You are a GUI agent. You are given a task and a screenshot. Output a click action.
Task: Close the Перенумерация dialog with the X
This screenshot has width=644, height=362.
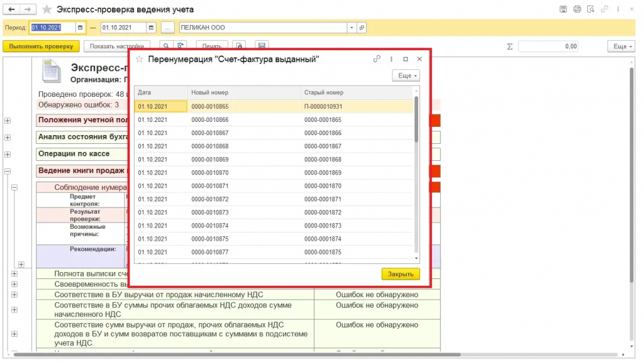[x=419, y=59]
